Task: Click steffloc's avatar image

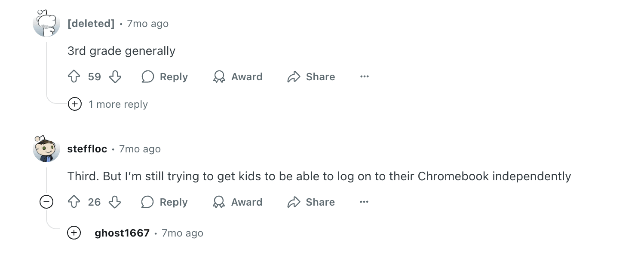Action: [46, 150]
